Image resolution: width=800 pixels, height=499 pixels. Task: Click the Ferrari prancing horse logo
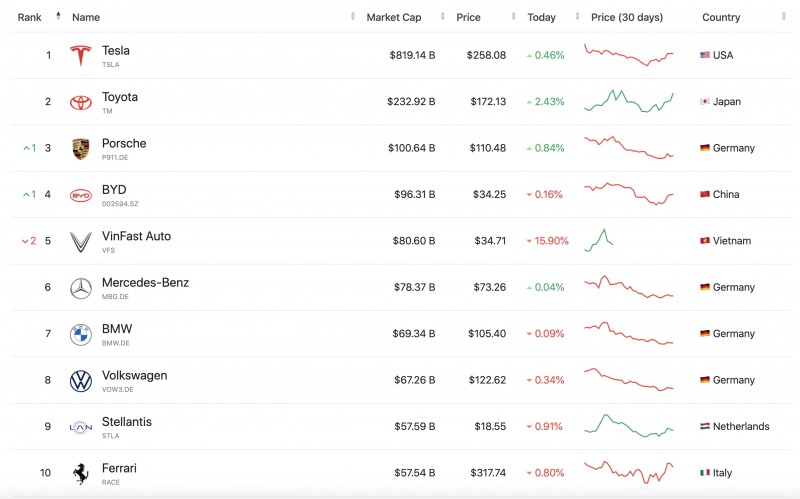pos(81,474)
